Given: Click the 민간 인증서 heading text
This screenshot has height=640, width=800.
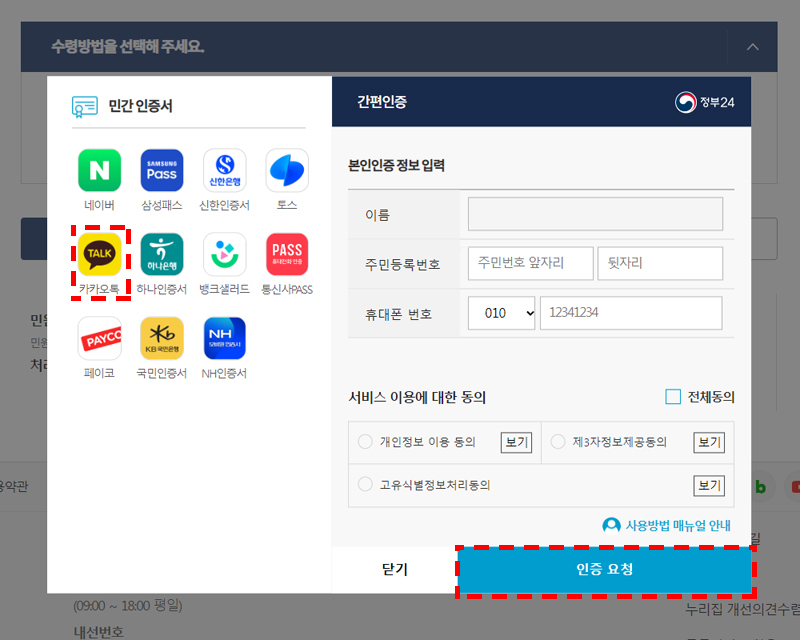Looking at the screenshot, I should point(140,106).
